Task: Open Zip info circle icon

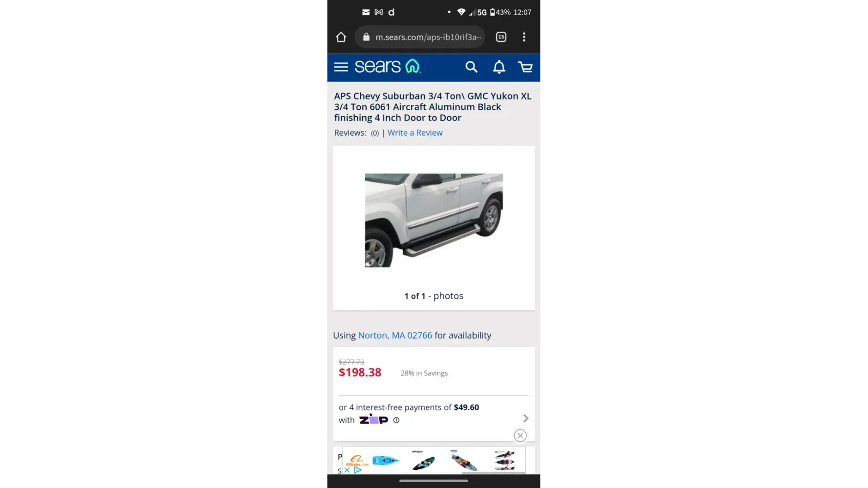Action: coord(396,420)
